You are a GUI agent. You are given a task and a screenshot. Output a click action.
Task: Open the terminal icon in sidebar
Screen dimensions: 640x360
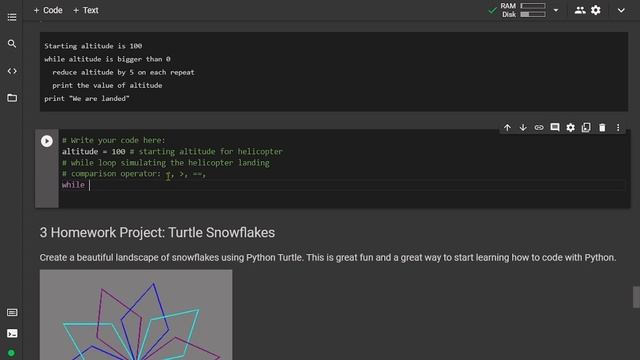[12, 333]
